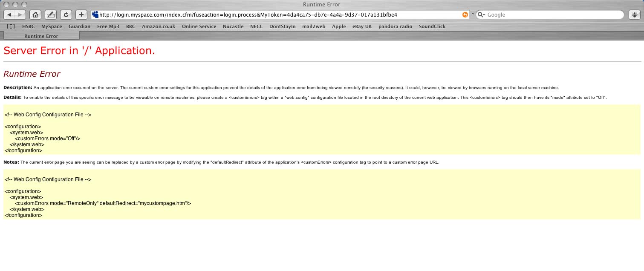The image size is (644, 271).
Task: Open the HSBC bookmark
Action: [29, 26]
